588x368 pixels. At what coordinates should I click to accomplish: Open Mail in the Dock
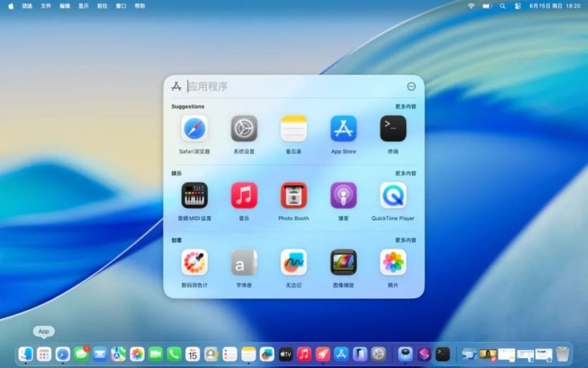pyautogui.click(x=100, y=354)
